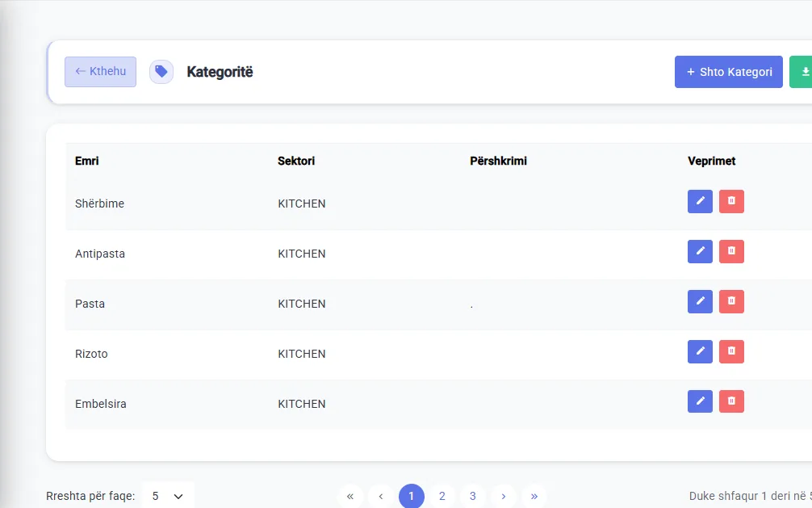Viewport: 812px width, 508px height.
Task: Open the rows per page dropdown
Action: (168, 496)
